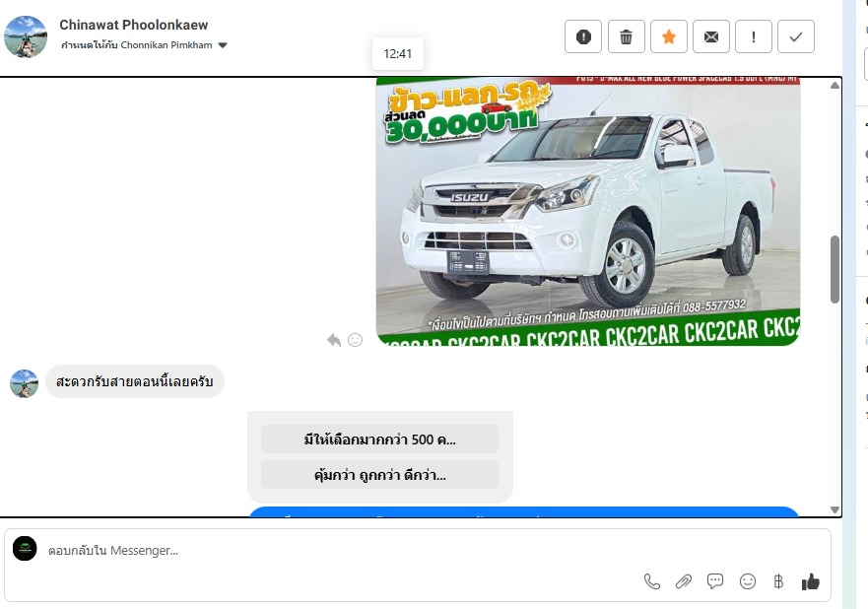
Task: Open the assigned-to Chonnikan Pimkham dropdown
Action: coord(223,45)
